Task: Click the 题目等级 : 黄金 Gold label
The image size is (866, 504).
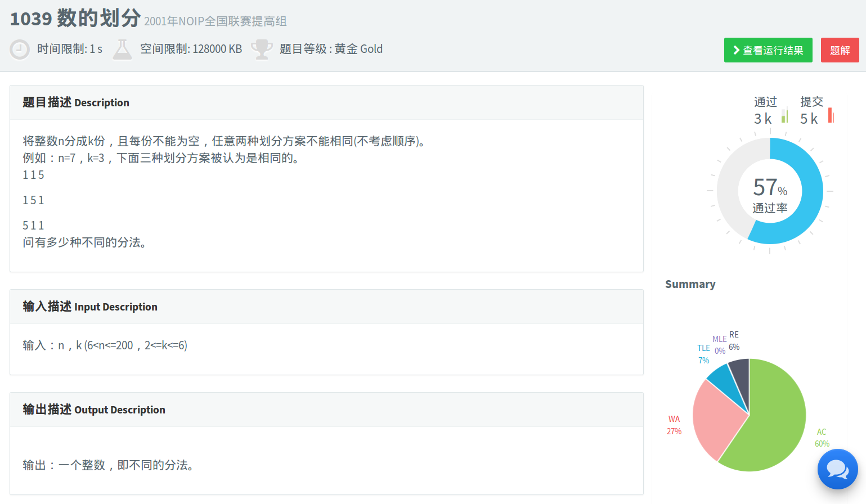Action: [x=331, y=49]
